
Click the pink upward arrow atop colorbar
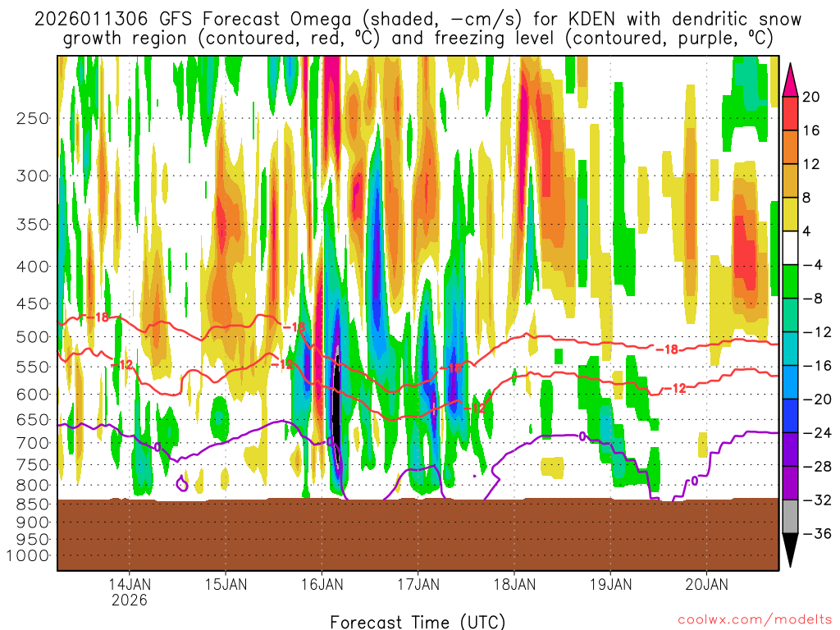pyautogui.click(x=790, y=81)
